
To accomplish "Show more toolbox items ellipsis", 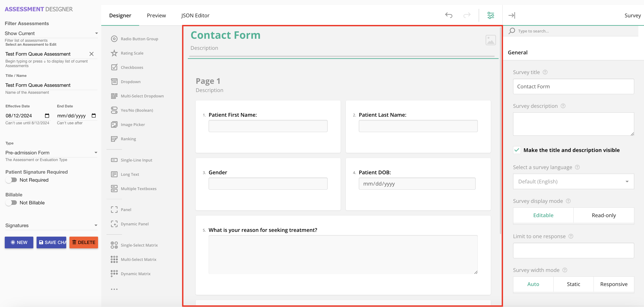I will [x=114, y=289].
